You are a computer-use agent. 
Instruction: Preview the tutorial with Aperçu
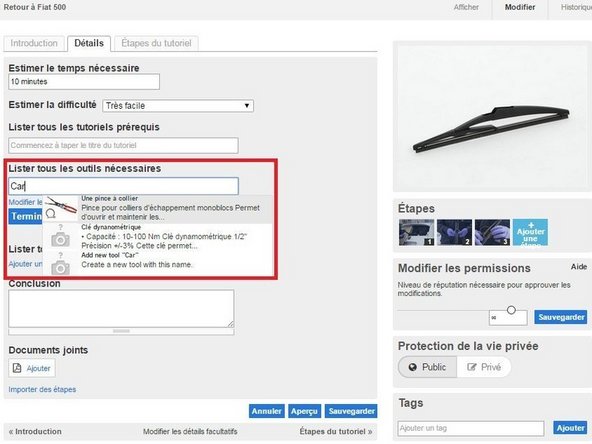pyautogui.click(x=304, y=411)
